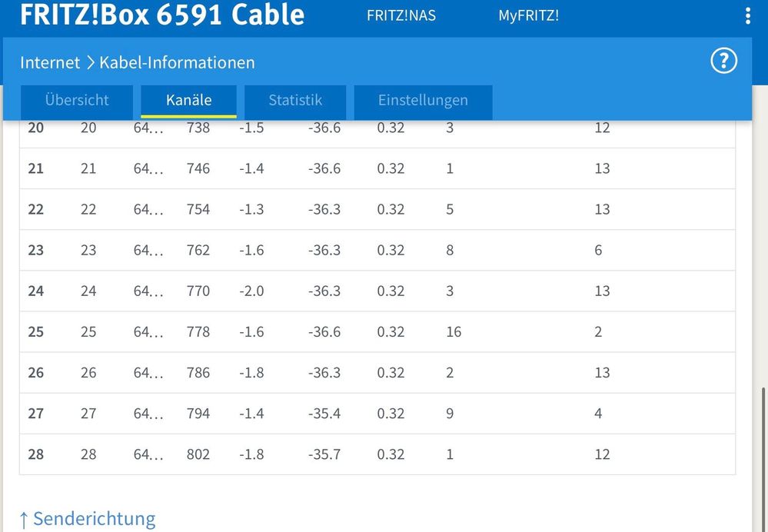This screenshot has height=532, width=768.
Task: Select channel row 25 with frequency 778
Action: [x=377, y=332]
